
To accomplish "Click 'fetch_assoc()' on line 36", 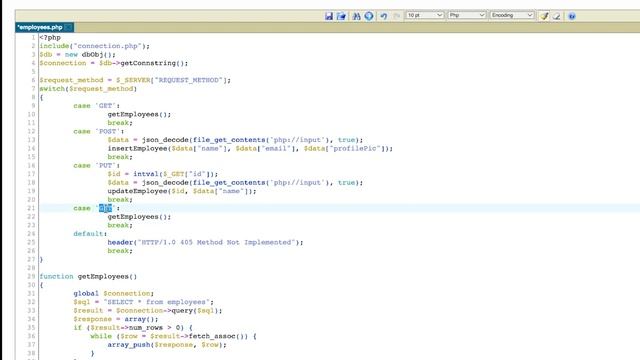I will (x=218, y=336).
